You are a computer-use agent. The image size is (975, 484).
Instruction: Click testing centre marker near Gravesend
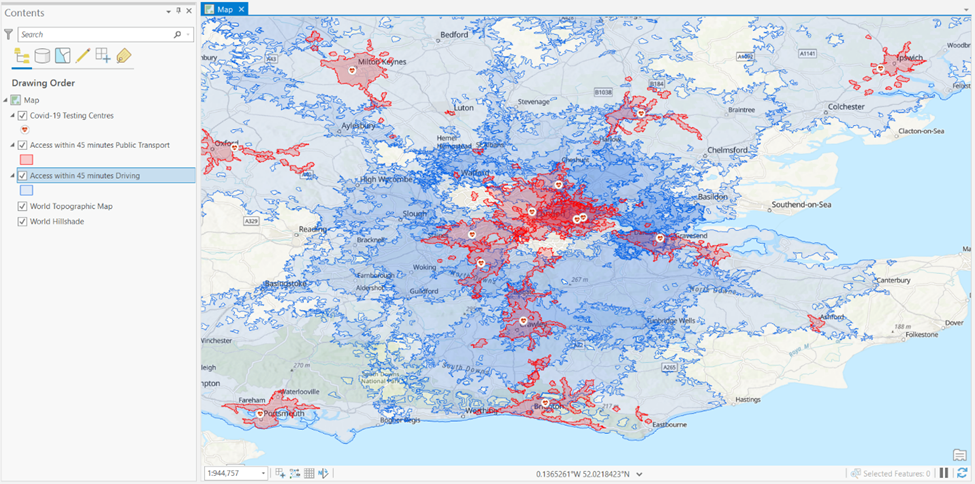point(660,238)
